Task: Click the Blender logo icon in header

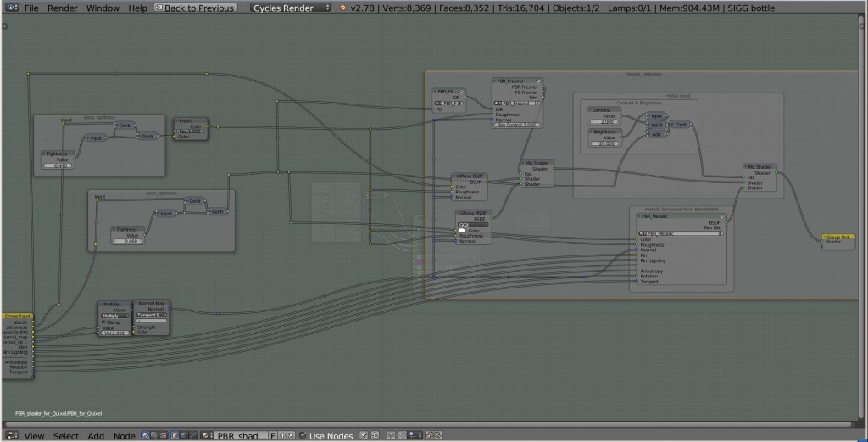Action: pos(342,8)
